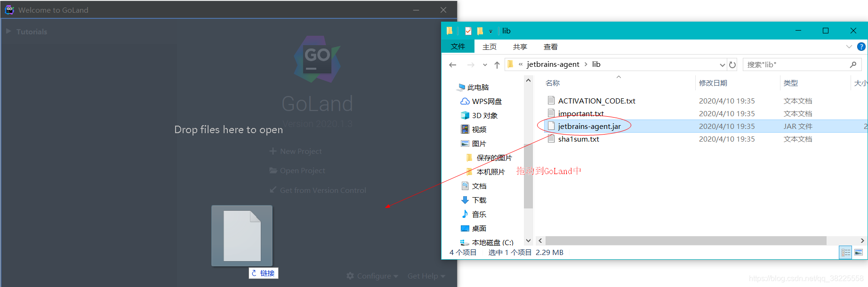Screen dimensions: 868x287
Task: Select 此电脑 in navigation pane
Action: (x=474, y=87)
